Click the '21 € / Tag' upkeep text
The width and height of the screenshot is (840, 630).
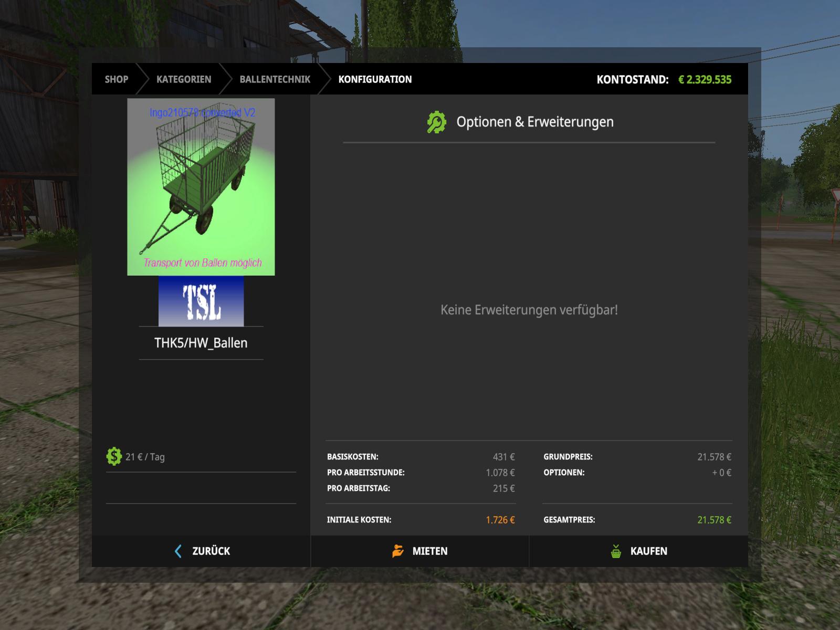[x=145, y=457]
